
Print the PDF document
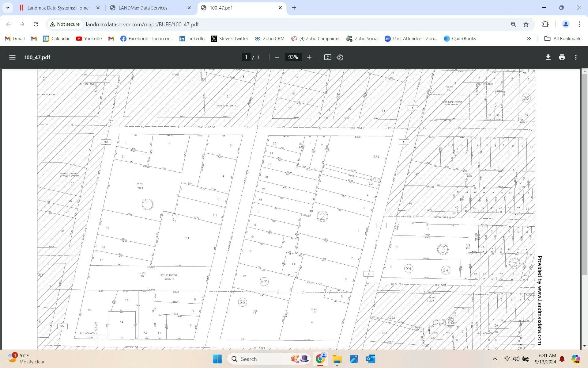coord(562,57)
